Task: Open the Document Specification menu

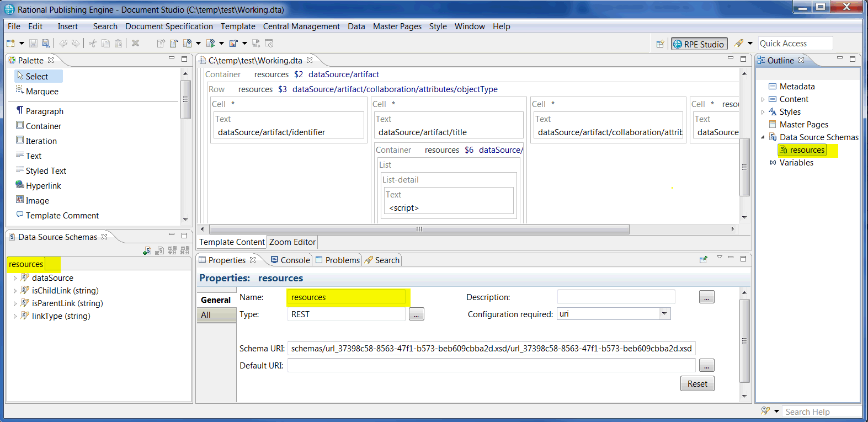Action: click(169, 26)
